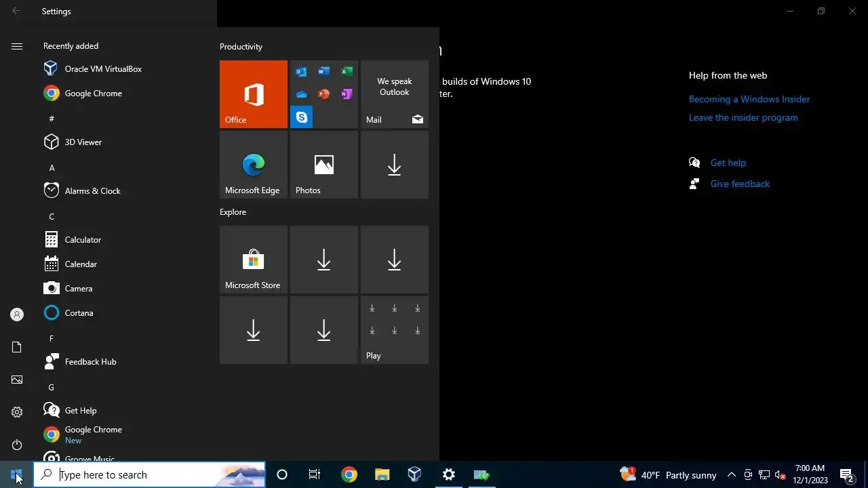Viewport: 868px width, 488px height.
Task: Launch Google Chrome under Recently added
Action: pyautogui.click(x=125, y=94)
